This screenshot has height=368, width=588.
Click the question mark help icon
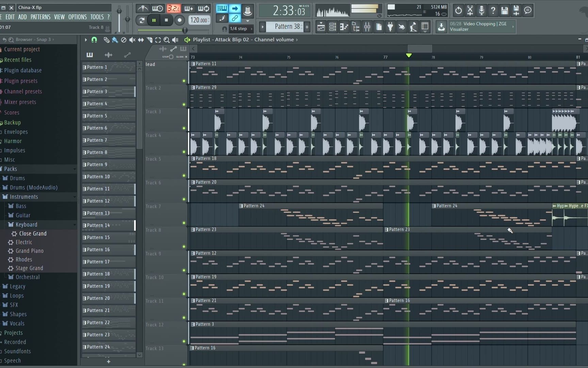tap(493, 11)
